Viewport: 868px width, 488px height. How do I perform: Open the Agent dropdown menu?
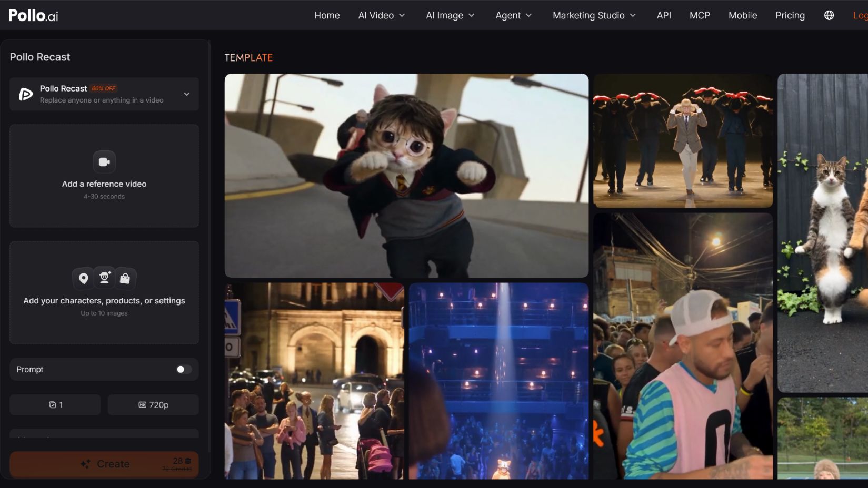513,15
